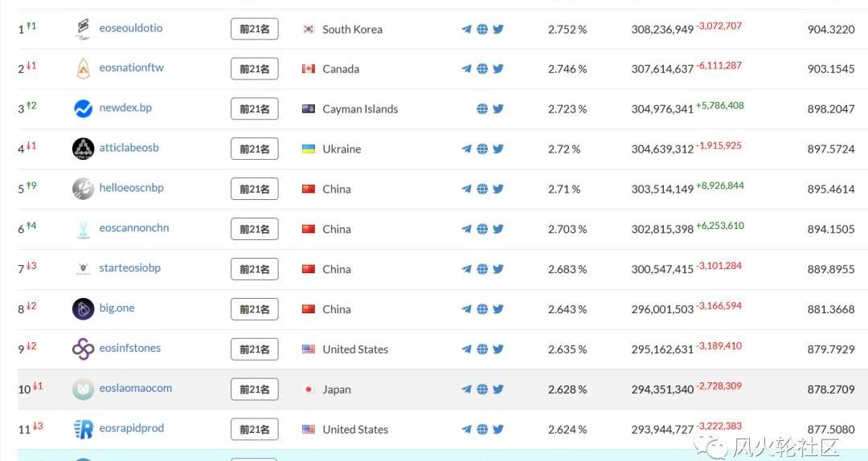Open eoseouldotio Telegram icon
Viewport: 868px width, 461px height.
click(467, 30)
